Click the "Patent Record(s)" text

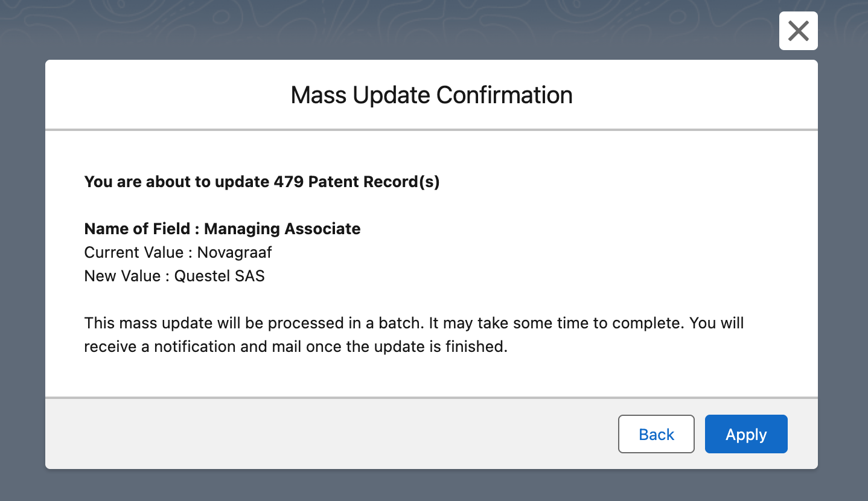374,182
